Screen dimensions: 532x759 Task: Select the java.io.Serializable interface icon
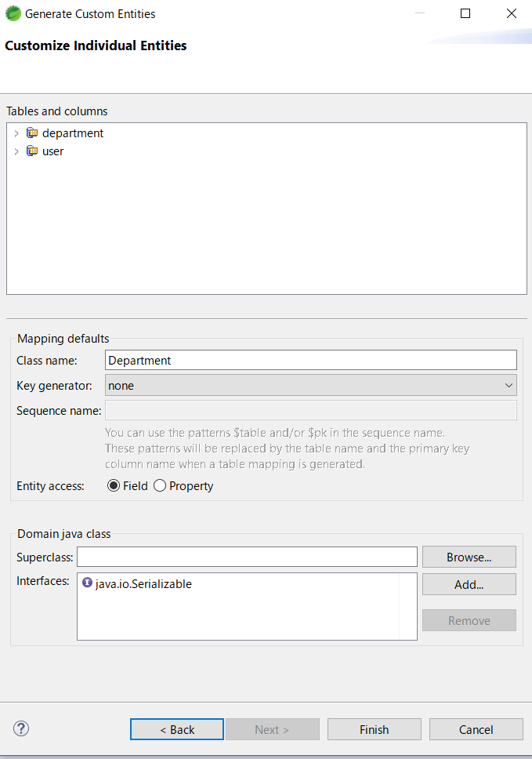pyautogui.click(x=88, y=583)
